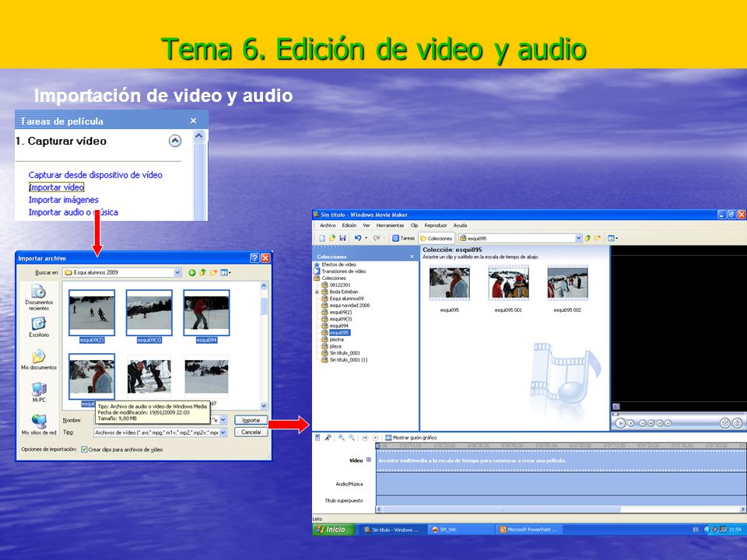Select the piscina collection

[333, 340]
